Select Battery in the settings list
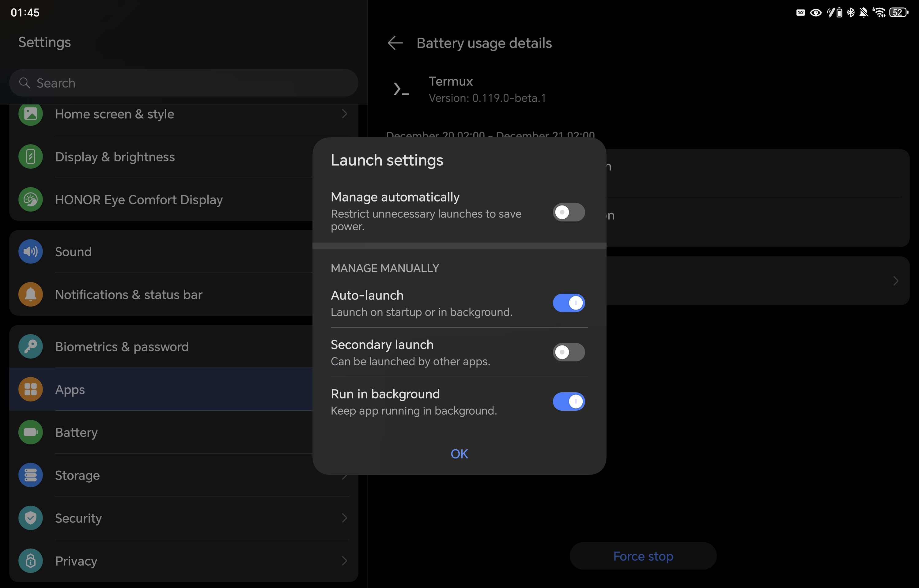This screenshot has width=919, height=588. click(x=76, y=432)
